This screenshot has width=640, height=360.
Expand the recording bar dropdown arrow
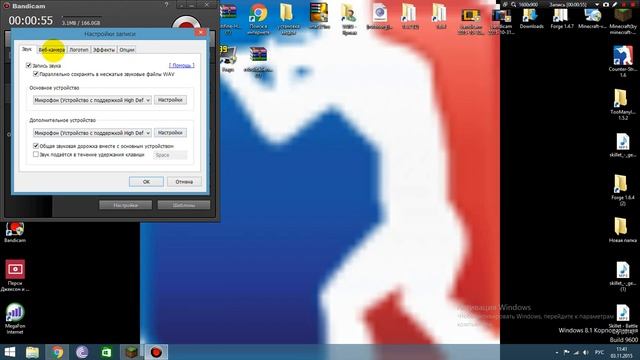tap(597, 4)
